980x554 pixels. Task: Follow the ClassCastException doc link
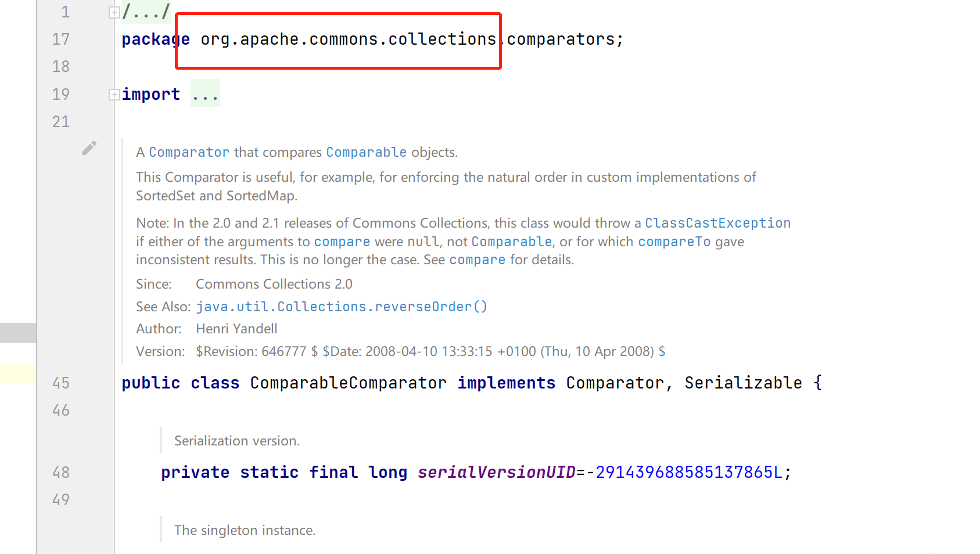click(718, 223)
